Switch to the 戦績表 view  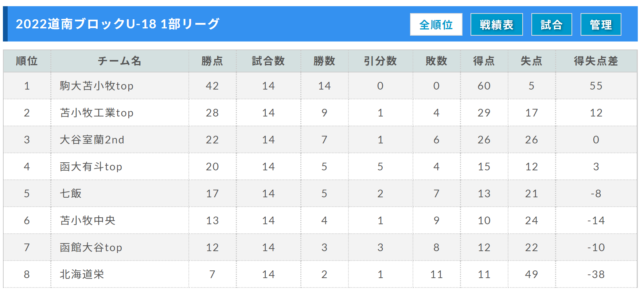[496, 24]
